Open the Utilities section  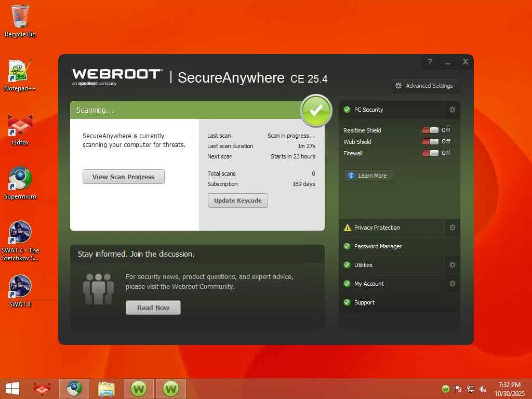coord(392,265)
